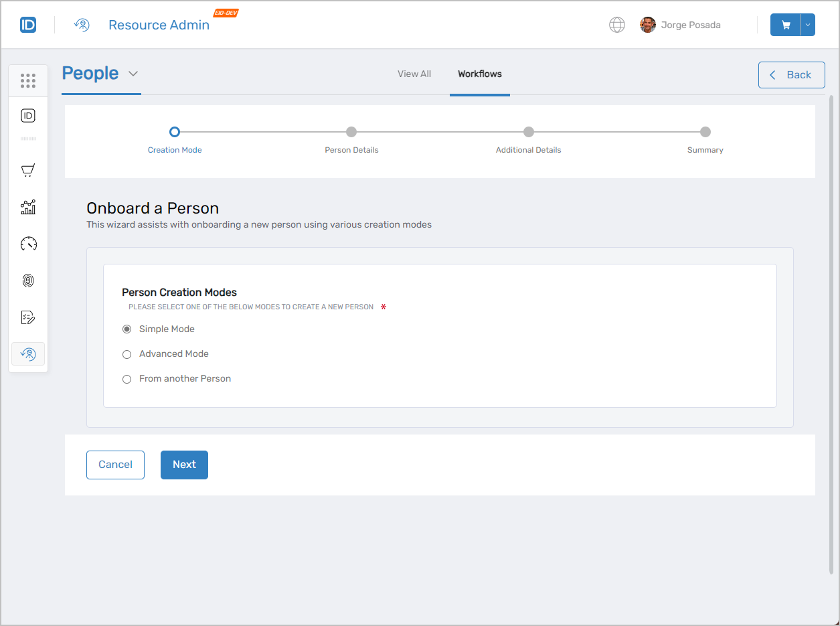Choose Advanced Mode creation option
Viewport: 840px width, 626px height.
(127, 354)
